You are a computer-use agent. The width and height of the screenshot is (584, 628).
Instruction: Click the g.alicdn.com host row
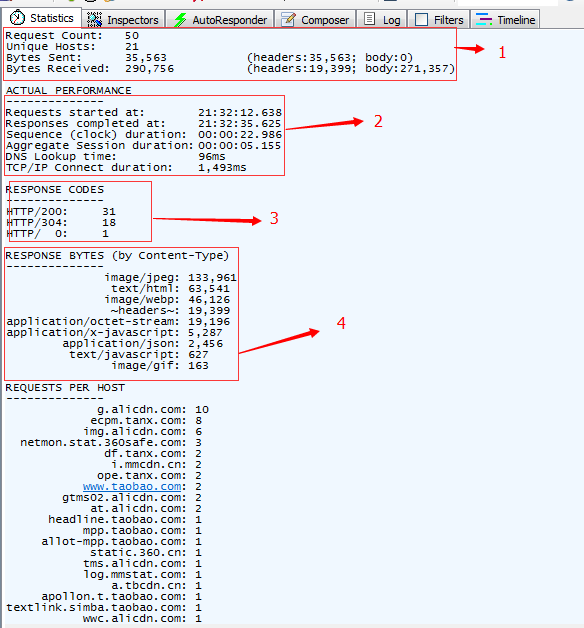tap(153, 410)
